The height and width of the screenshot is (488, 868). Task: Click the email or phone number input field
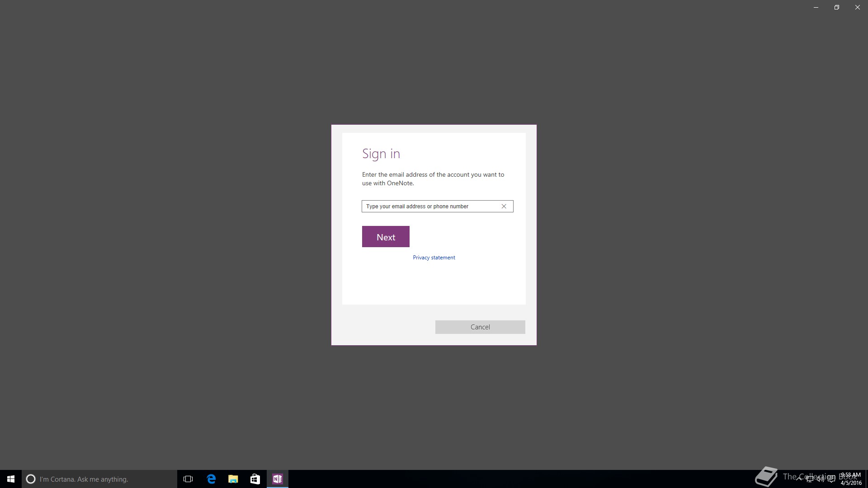click(437, 206)
